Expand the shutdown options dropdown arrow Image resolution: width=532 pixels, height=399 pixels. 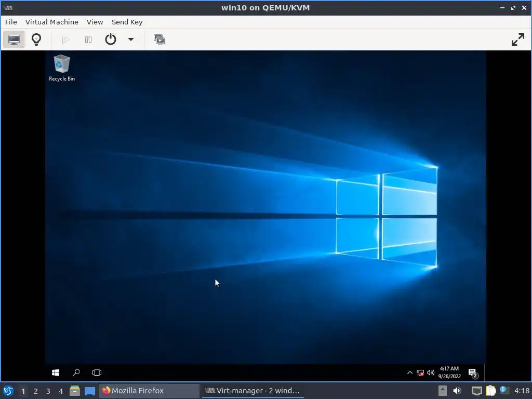130,39
